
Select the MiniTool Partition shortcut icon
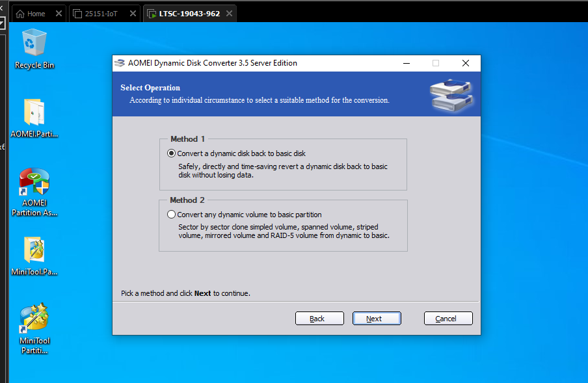[34, 329]
